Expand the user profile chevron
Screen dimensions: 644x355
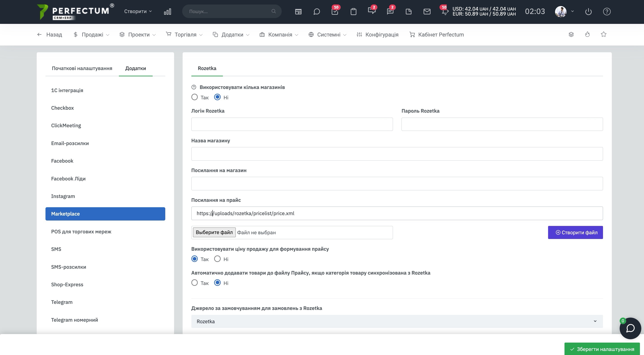click(x=572, y=11)
